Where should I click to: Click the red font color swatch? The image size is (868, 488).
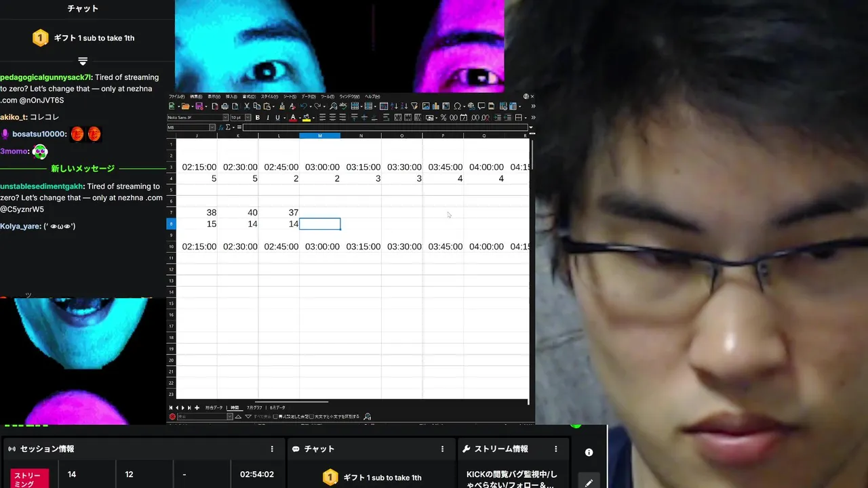coord(293,118)
